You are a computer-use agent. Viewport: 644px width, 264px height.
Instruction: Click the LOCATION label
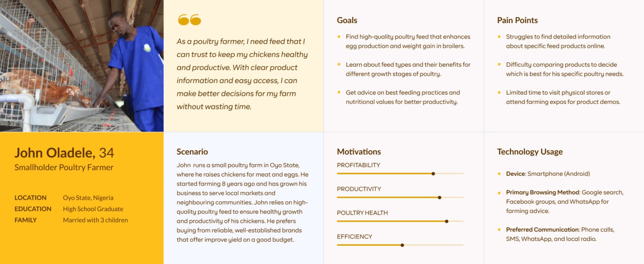pos(31,198)
